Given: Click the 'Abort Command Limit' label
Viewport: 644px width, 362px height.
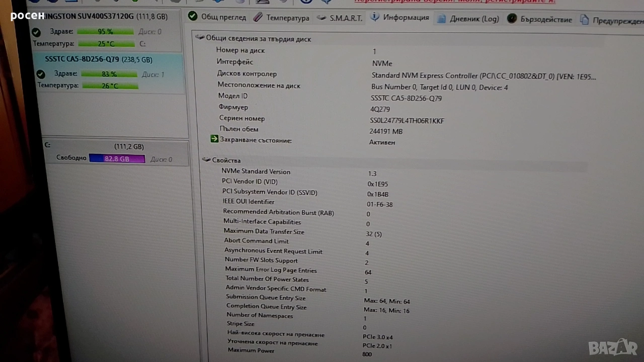Looking at the screenshot, I should pyautogui.click(x=256, y=241).
